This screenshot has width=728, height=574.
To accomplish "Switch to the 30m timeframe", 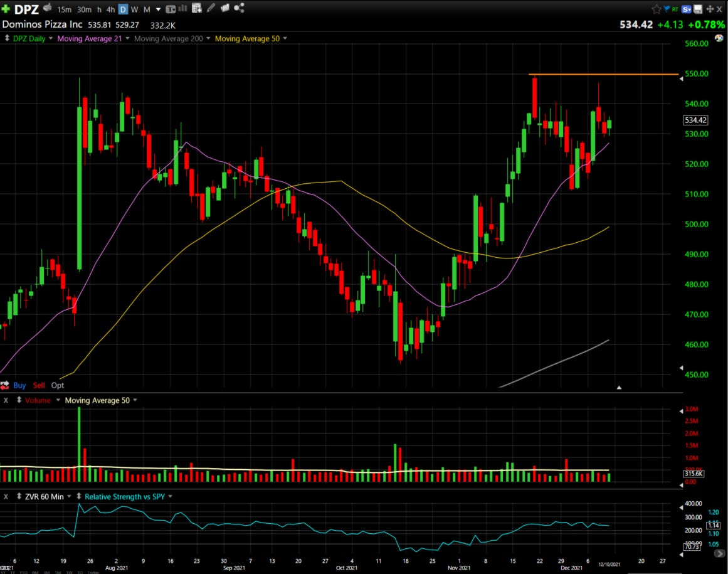I will (84, 9).
